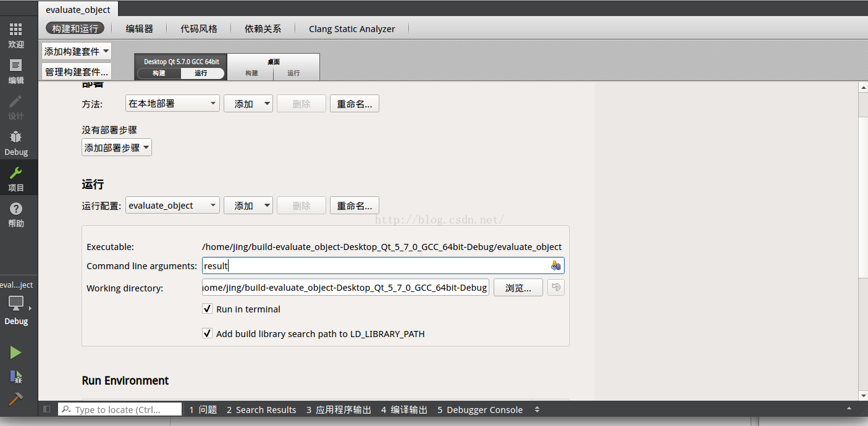868x426 pixels.
Task: Click the scrollbar up arrow
Action: click(x=863, y=87)
